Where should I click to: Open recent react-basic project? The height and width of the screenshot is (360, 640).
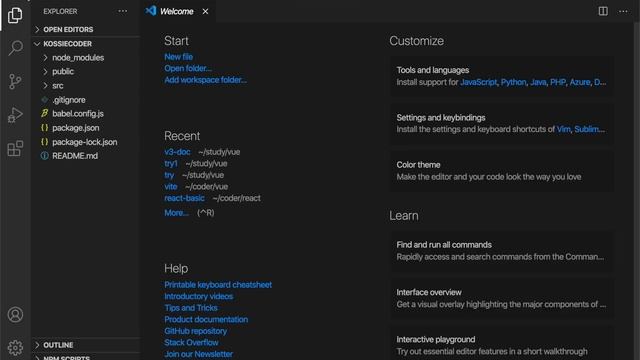[x=184, y=198]
